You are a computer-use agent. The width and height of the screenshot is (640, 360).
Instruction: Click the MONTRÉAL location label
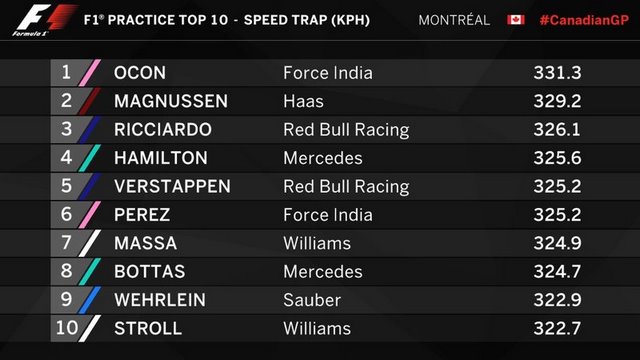click(x=454, y=20)
